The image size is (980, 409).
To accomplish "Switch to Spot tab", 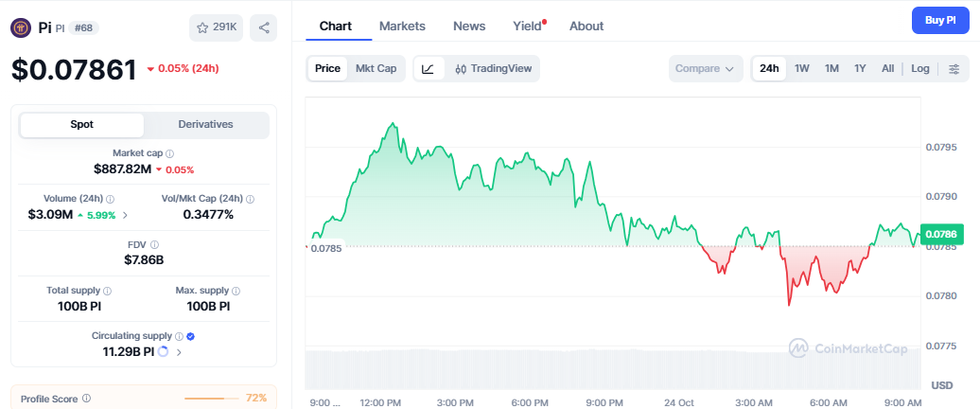I will (82, 124).
